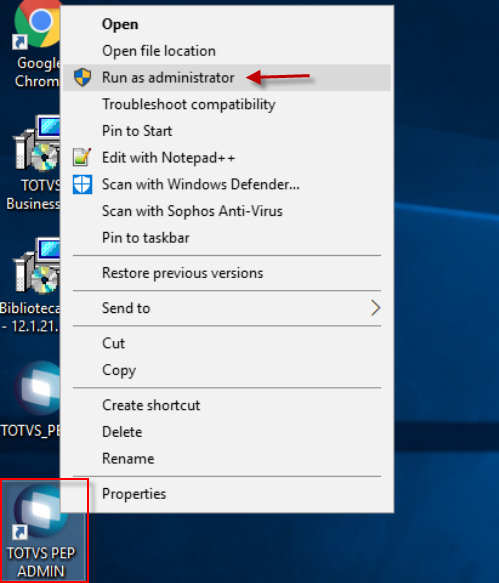This screenshot has width=499, height=583.
Task: Choose Scan with Sophos Anti-Virus
Action: tap(227, 211)
